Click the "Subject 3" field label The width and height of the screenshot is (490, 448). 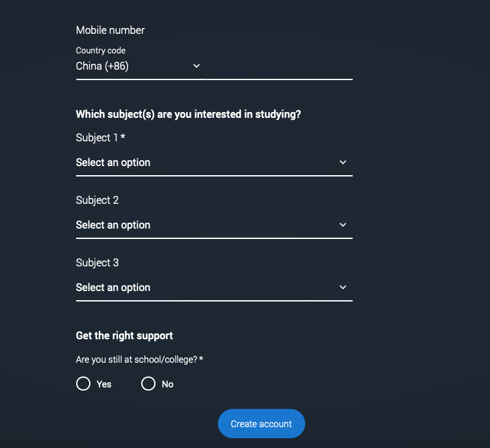(x=98, y=262)
